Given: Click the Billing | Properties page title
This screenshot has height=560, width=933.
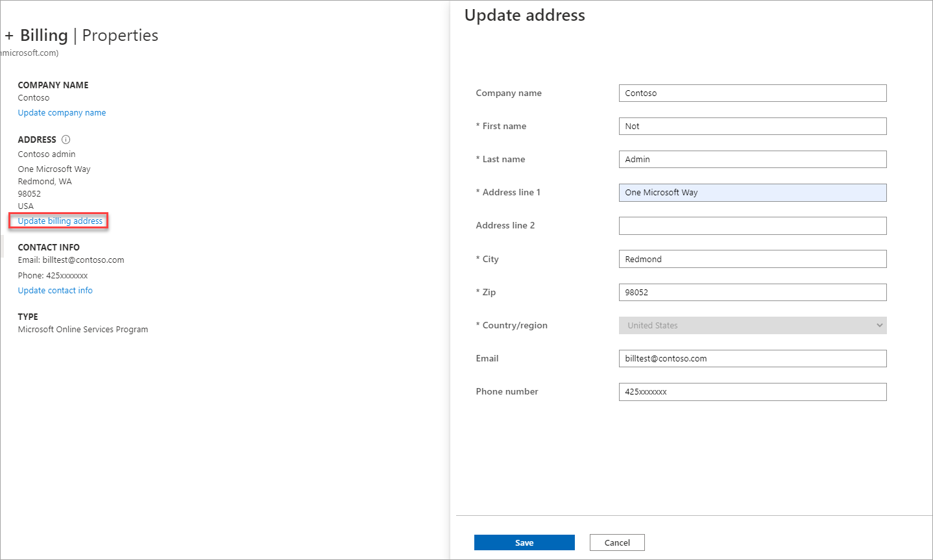Looking at the screenshot, I should tap(81, 35).
